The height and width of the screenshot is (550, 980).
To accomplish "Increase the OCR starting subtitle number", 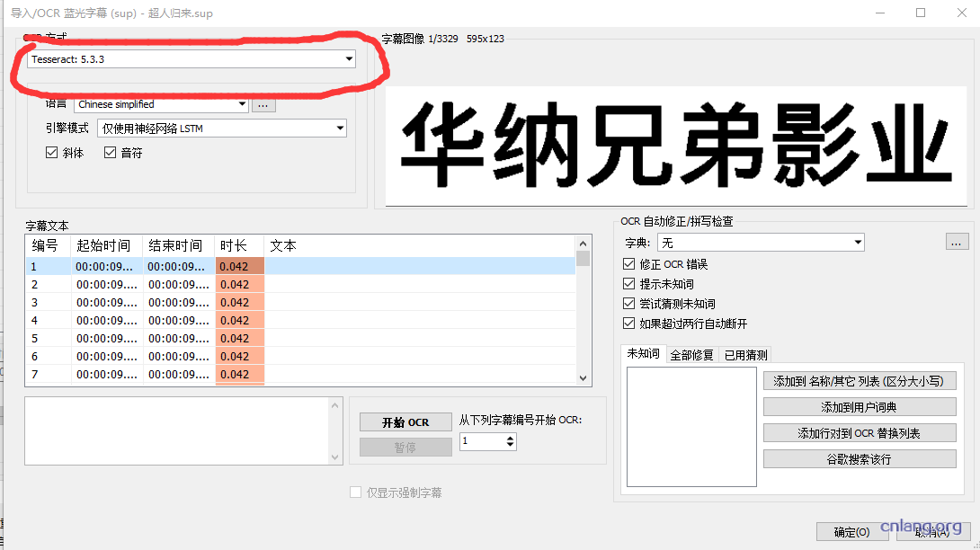I will pos(511,439).
